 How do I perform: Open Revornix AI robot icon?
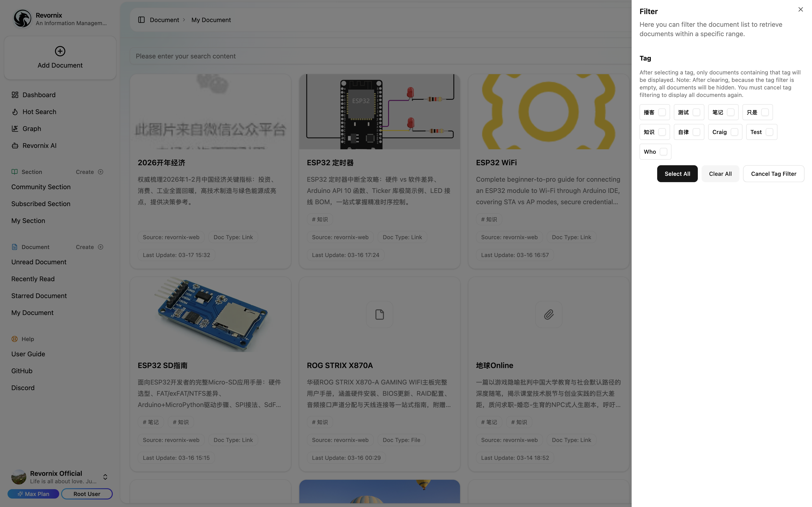tap(15, 146)
